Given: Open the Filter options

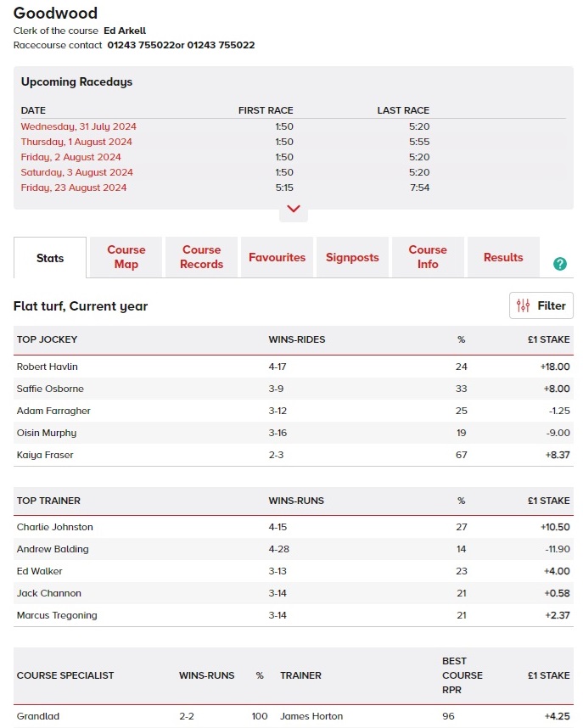Looking at the screenshot, I should [541, 305].
